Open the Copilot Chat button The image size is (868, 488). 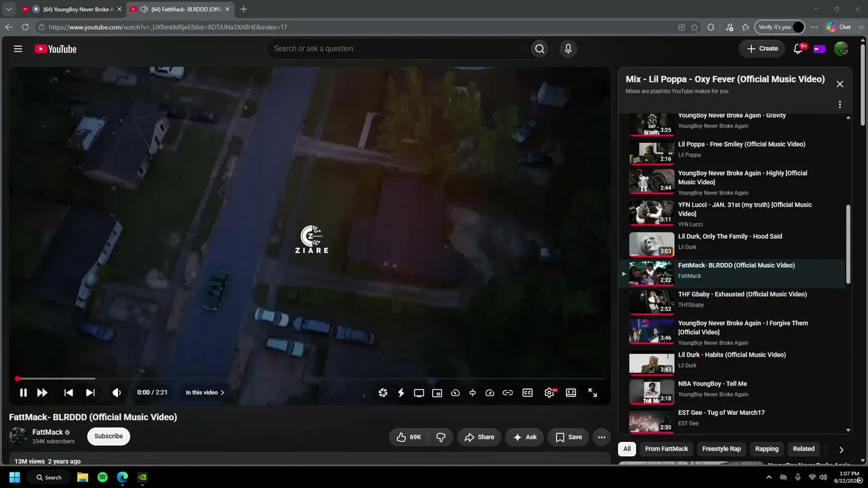click(839, 27)
